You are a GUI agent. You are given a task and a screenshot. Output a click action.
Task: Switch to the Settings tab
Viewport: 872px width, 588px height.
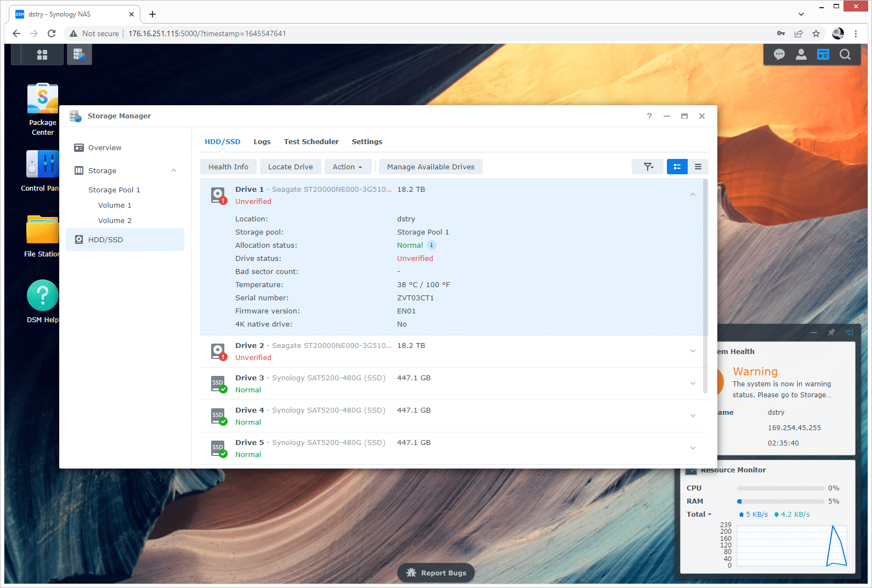point(367,141)
